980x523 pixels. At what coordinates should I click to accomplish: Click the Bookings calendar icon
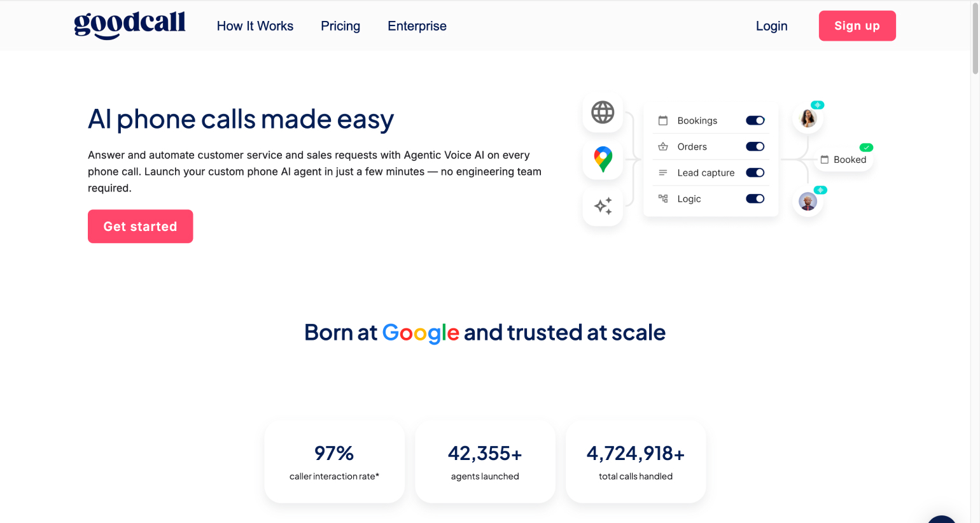click(x=663, y=121)
